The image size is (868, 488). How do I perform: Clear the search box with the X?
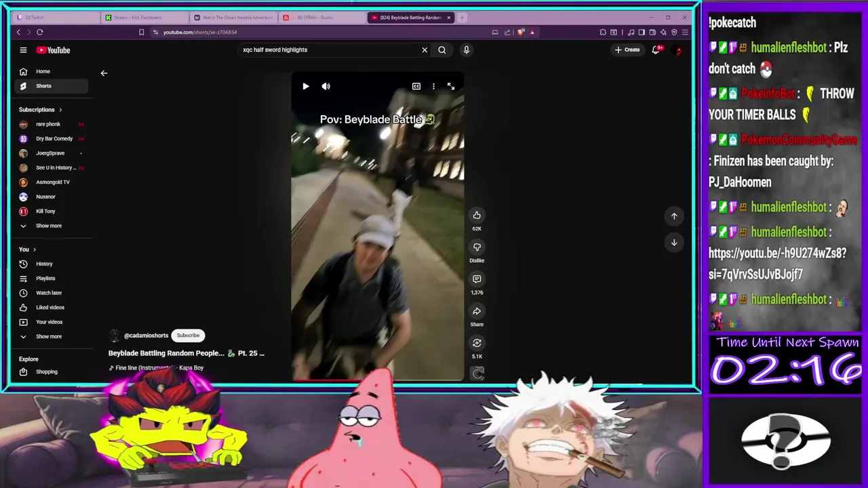[425, 49]
